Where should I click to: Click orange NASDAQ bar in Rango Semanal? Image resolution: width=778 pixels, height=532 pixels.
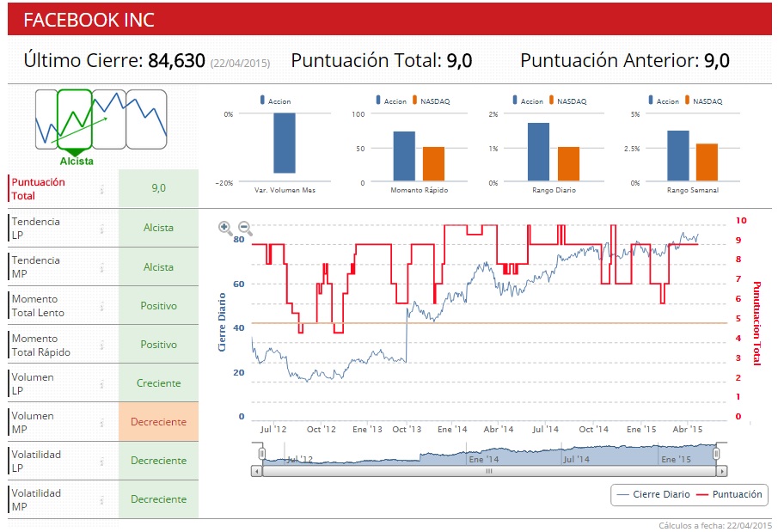707,162
